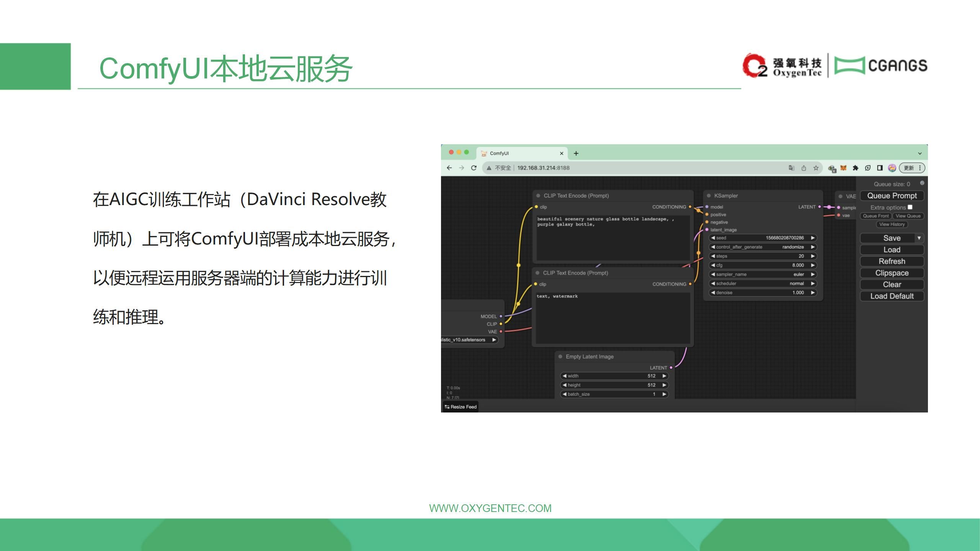Collapse the Empty Latent Image node dot
The height and width of the screenshot is (551, 980).
560,357
